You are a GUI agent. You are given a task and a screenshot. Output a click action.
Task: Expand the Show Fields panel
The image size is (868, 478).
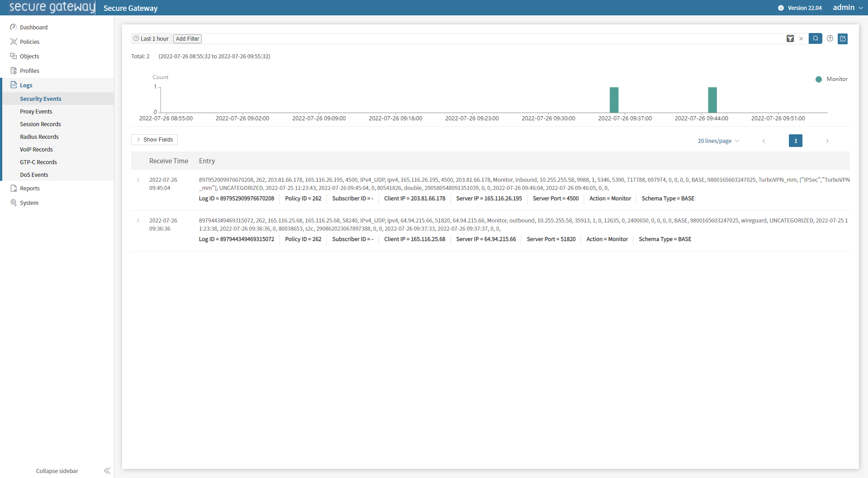(154, 140)
